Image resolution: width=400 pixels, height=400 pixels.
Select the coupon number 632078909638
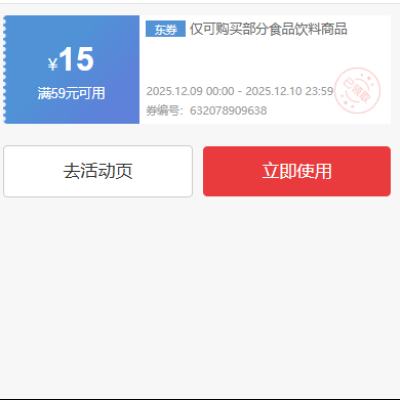pos(228,110)
